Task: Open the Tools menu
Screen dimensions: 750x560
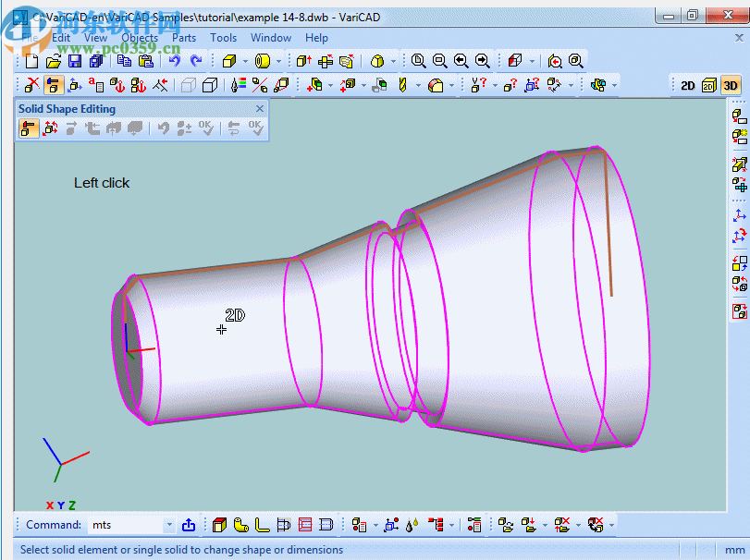Action: tap(224, 38)
